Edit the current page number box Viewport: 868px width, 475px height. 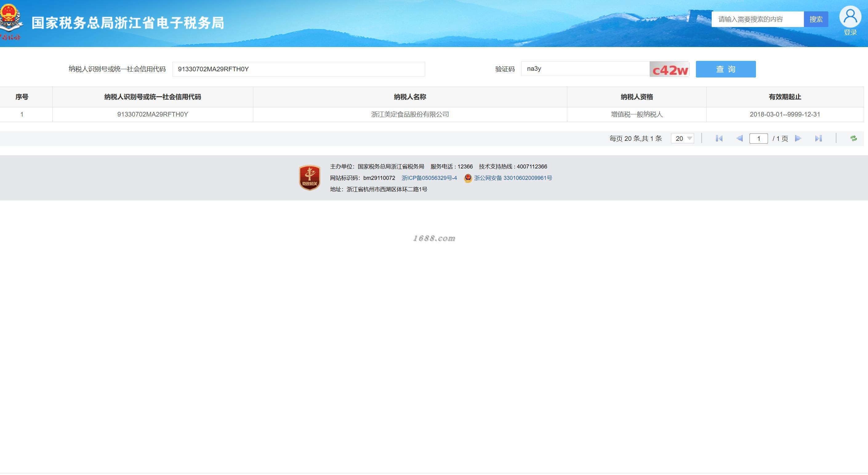coord(758,138)
